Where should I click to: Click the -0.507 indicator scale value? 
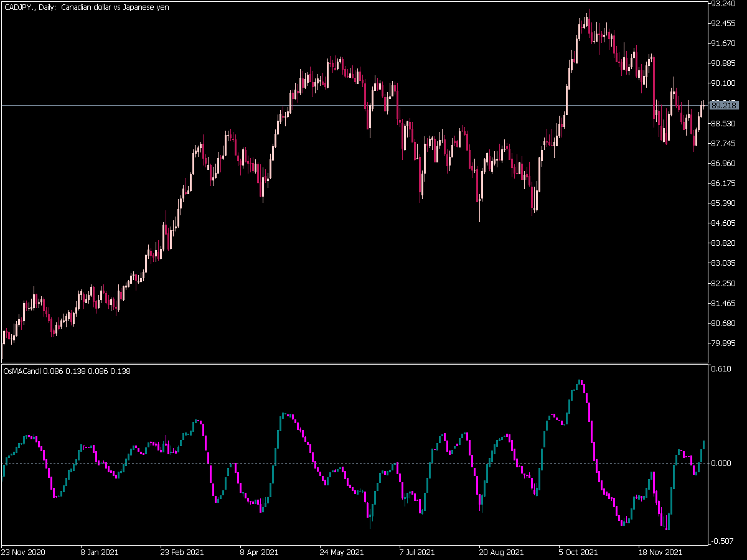(723, 541)
